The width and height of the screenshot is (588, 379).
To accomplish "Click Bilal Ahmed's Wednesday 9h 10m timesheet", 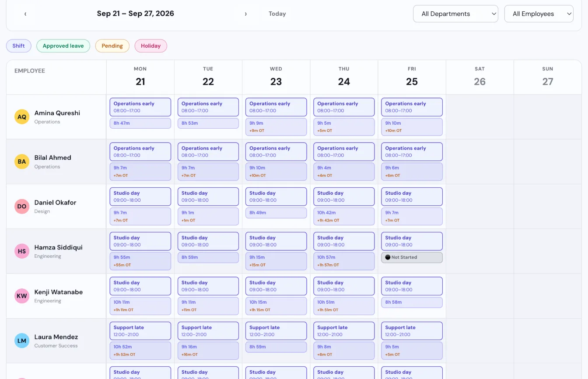I will 276,172.
